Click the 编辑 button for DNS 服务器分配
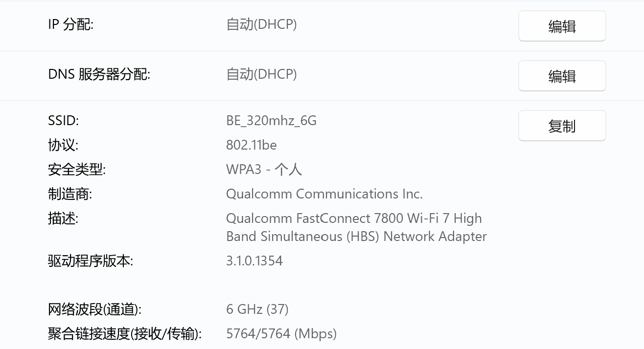The height and width of the screenshot is (349, 644). point(562,76)
